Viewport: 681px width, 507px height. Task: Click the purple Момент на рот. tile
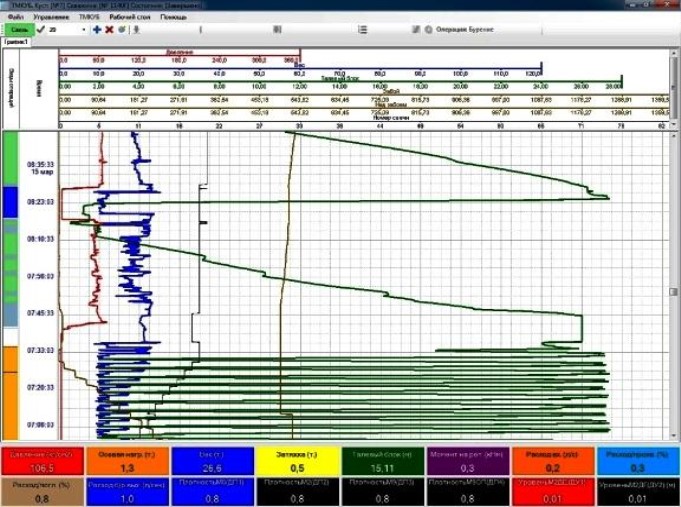point(467,460)
